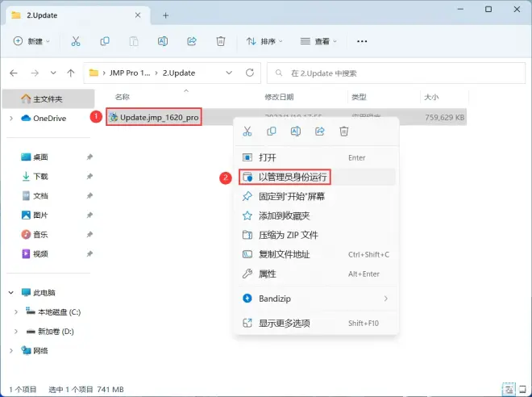The height and width of the screenshot is (397, 532).
Task: Go back with the left arrow
Action: (14, 73)
